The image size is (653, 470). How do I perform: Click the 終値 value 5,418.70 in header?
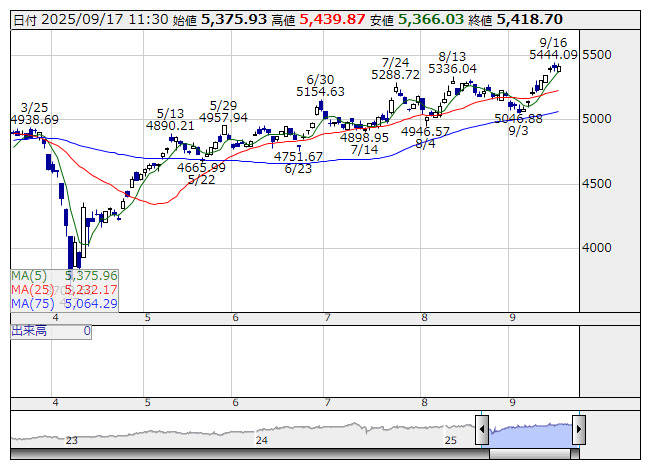[x=530, y=20]
